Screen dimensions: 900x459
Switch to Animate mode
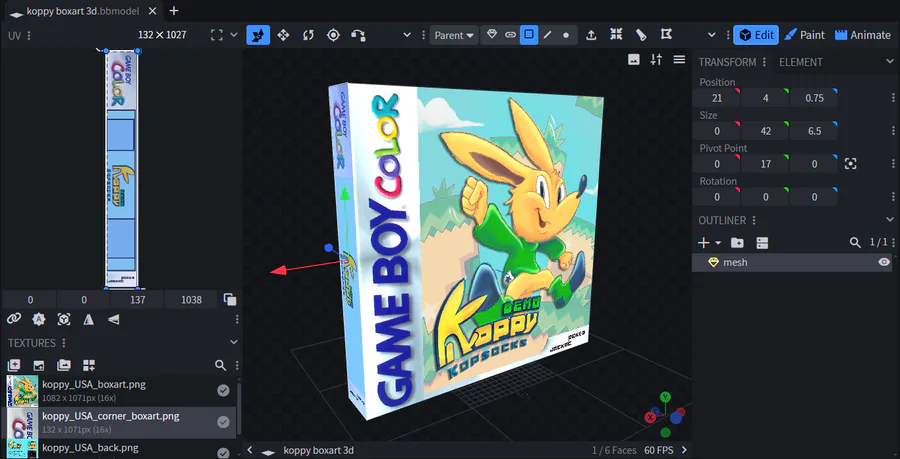coord(862,35)
